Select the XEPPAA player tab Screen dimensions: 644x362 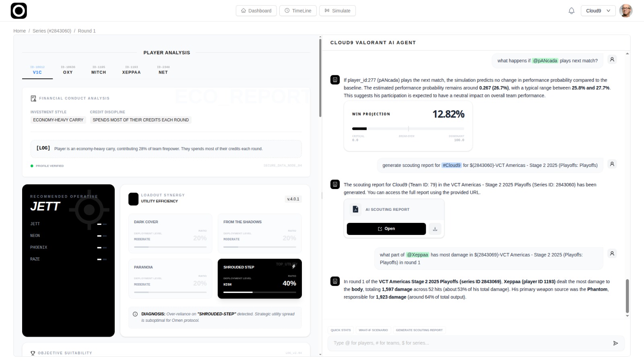tap(131, 70)
